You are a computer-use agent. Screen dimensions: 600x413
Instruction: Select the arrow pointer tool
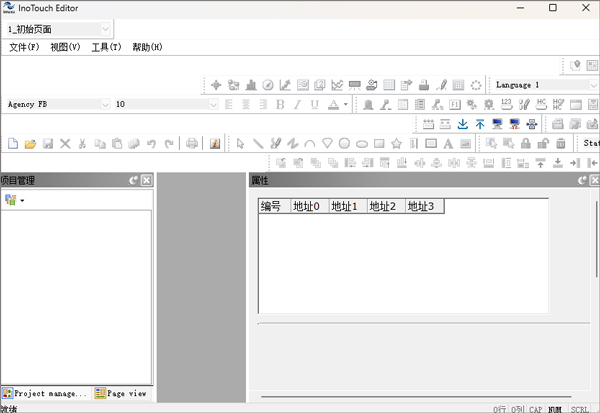[240, 144]
